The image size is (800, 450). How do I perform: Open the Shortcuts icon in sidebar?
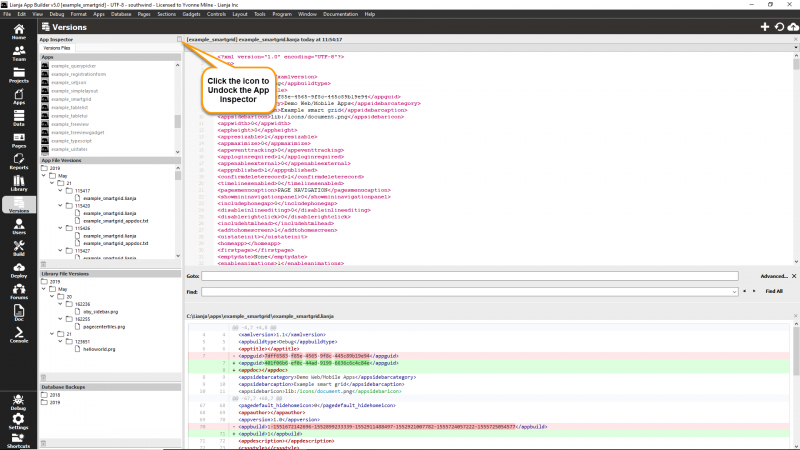pyautogui.click(x=18, y=441)
